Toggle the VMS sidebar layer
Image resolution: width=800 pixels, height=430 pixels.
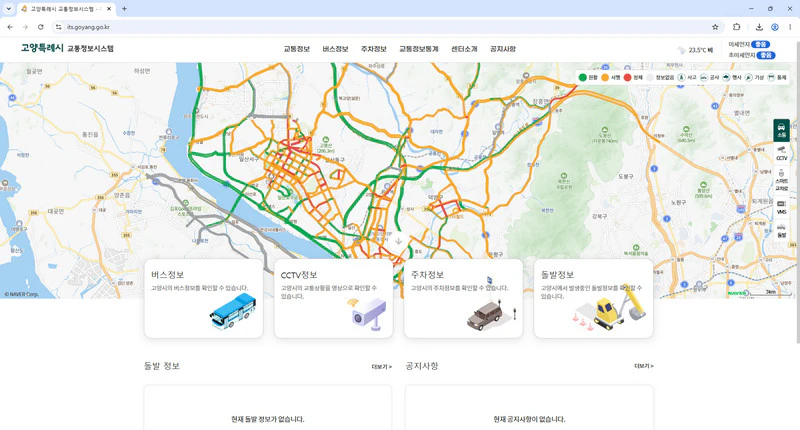pyautogui.click(x=781, y=207)
